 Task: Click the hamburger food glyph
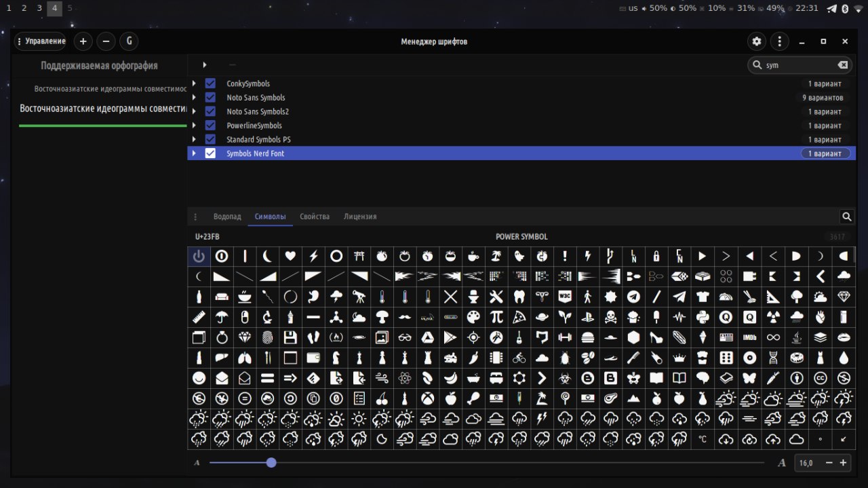click(x=587, y=337)
